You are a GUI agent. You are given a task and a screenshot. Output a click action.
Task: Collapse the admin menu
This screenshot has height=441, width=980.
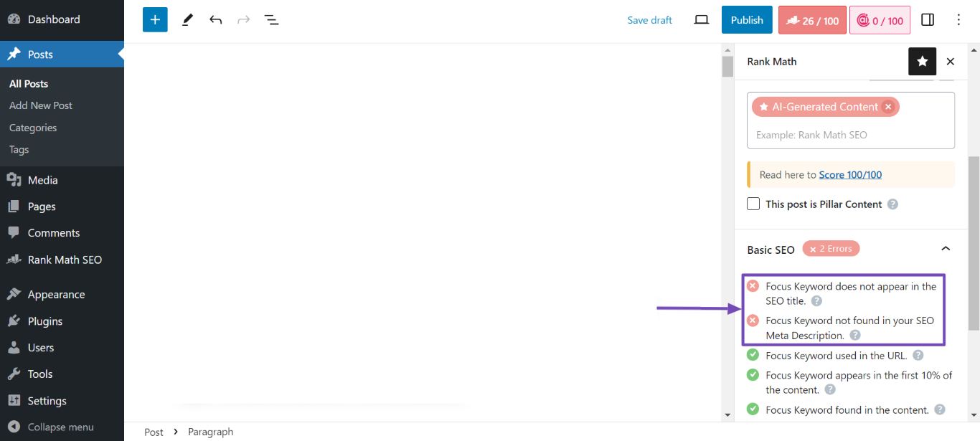[x=62, y=427]
